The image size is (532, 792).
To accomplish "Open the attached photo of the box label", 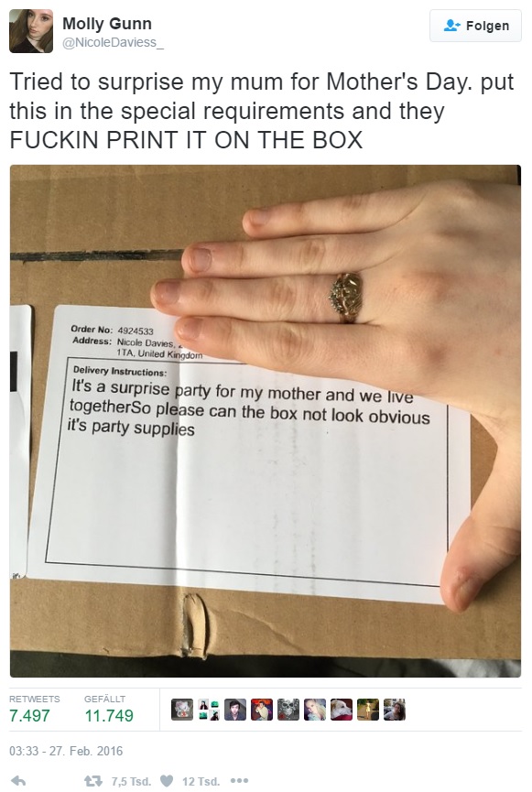I will click(266, 421).
